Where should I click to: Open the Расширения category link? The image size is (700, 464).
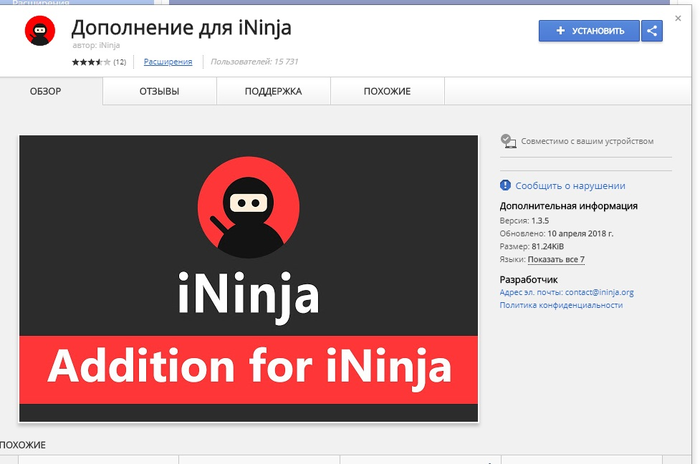click(168, 62)
